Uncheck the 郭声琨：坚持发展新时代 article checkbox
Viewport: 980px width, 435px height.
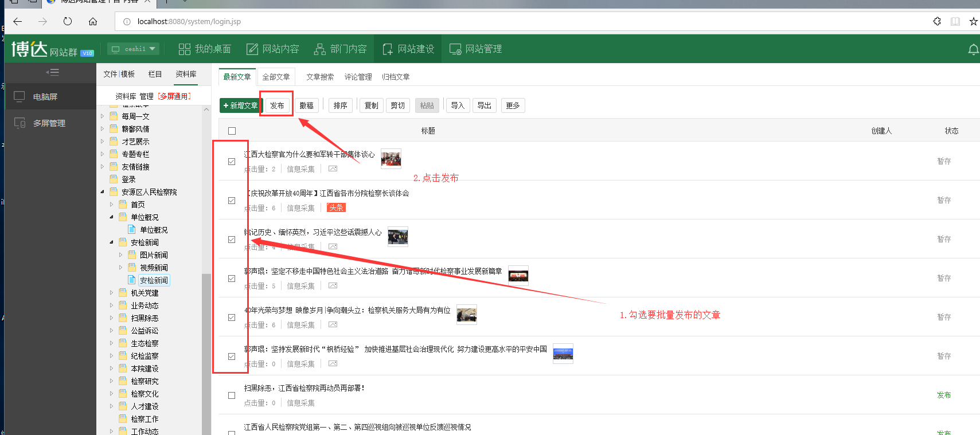(x=232, y=356)
